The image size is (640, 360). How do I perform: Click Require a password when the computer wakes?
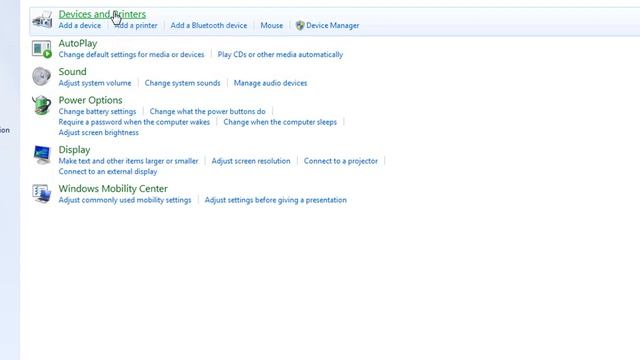(134, 122)
